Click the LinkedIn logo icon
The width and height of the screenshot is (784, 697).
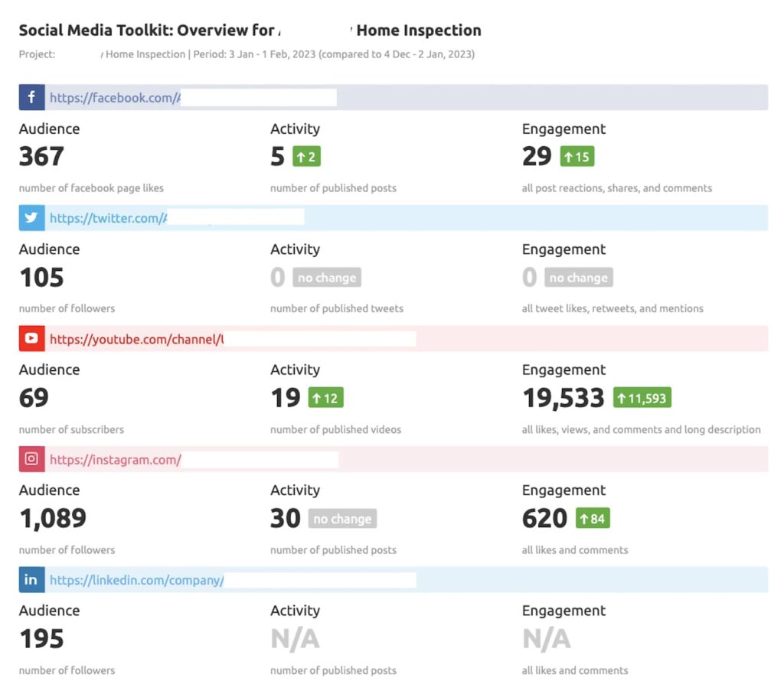(x=31, y=580)
